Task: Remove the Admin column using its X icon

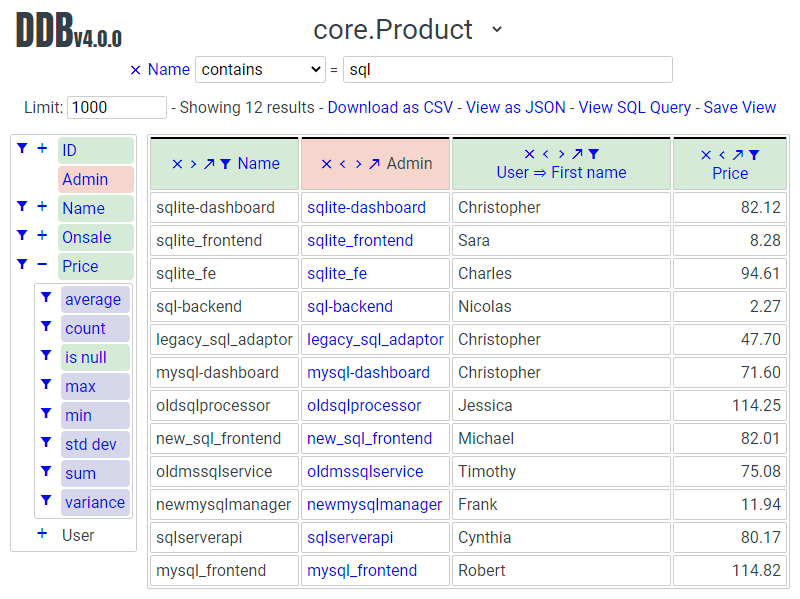Action: click(326, 164)
